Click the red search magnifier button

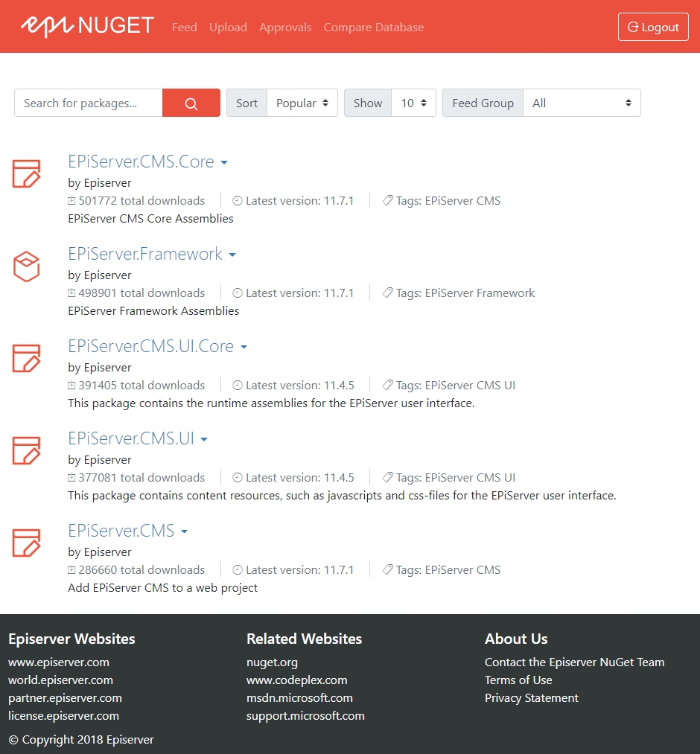coord(191,103)
